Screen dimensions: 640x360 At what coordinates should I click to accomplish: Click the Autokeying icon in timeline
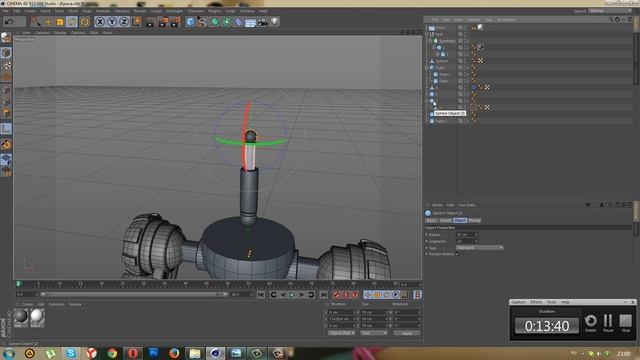[x=346, y=295]
